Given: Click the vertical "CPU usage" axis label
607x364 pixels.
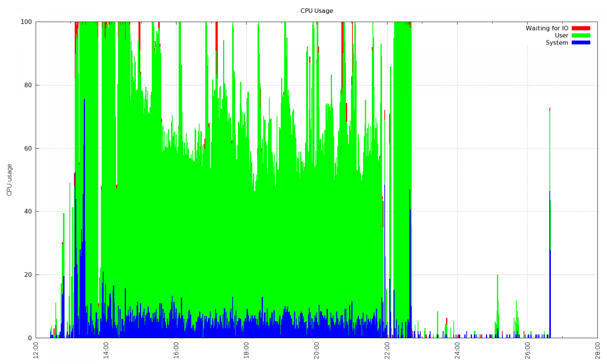Looking at the screenshot, I should 9,179.
